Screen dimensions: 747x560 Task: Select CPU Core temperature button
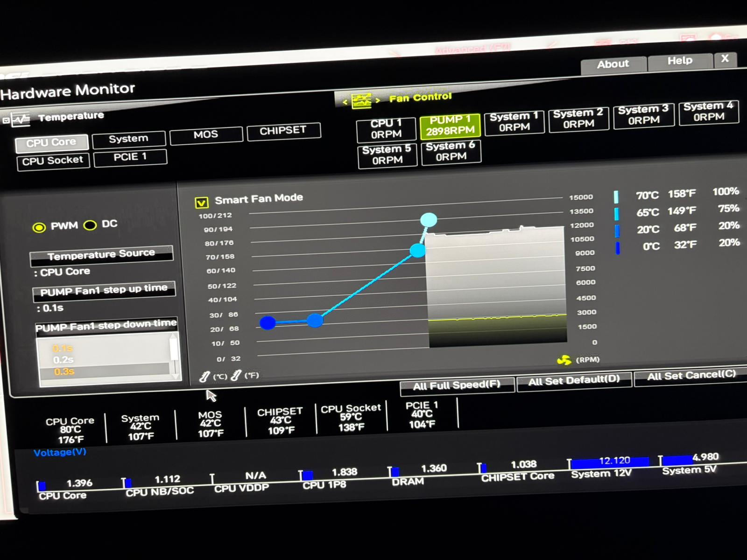click(x=51, y=143)
